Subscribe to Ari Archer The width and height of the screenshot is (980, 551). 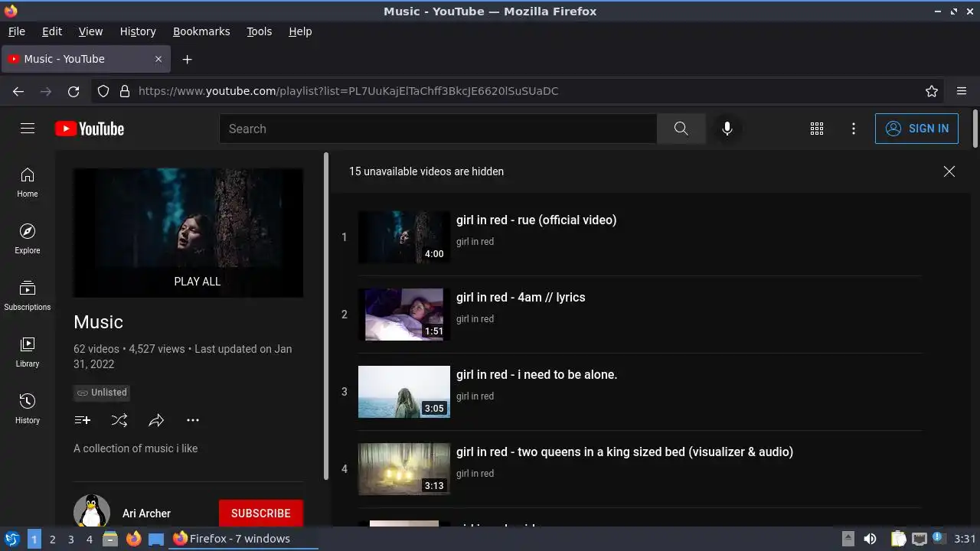click(261, 513)
